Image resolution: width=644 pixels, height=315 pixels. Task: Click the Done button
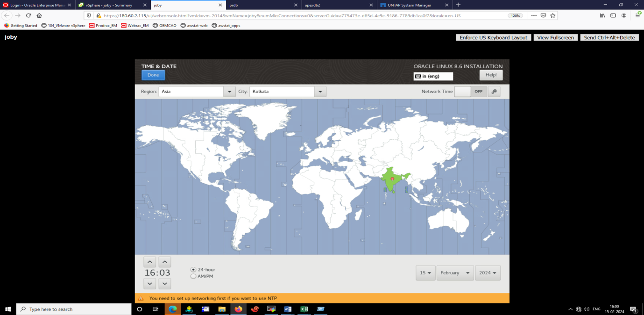pyautogui.click(x=153, y=75)
